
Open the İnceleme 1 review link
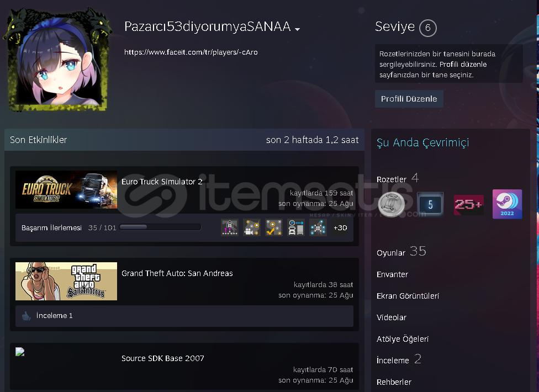click(x=54, y=316)
